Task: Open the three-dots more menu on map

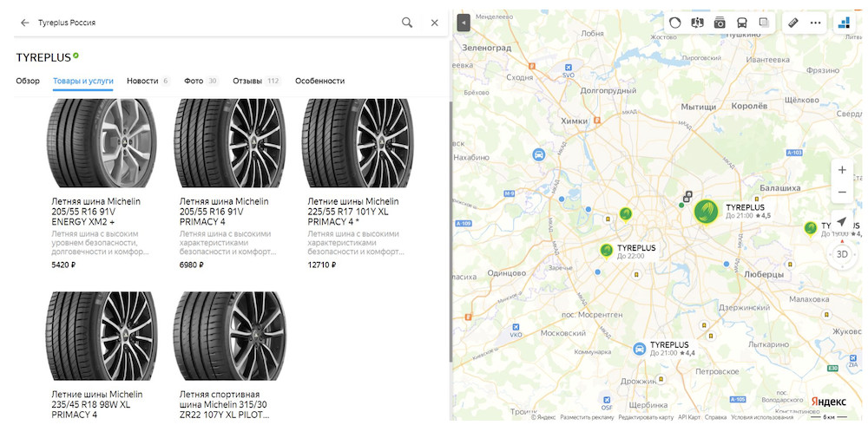Action: (x=815, y=23)
